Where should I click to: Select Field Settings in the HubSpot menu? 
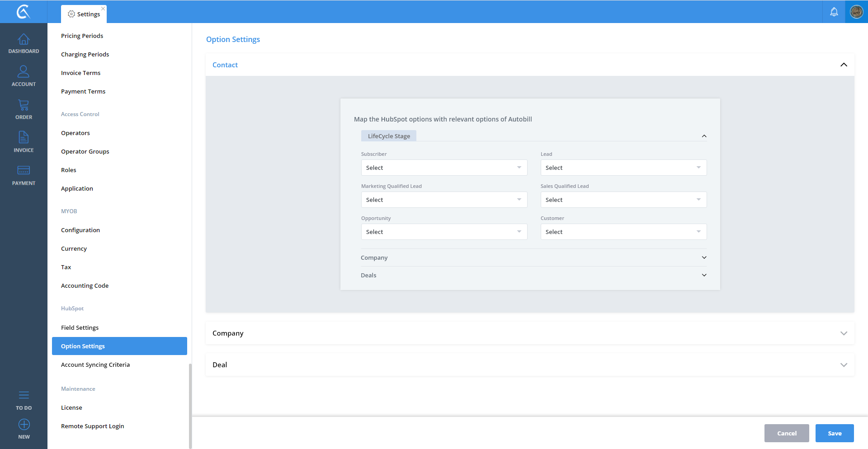point(80,327)
